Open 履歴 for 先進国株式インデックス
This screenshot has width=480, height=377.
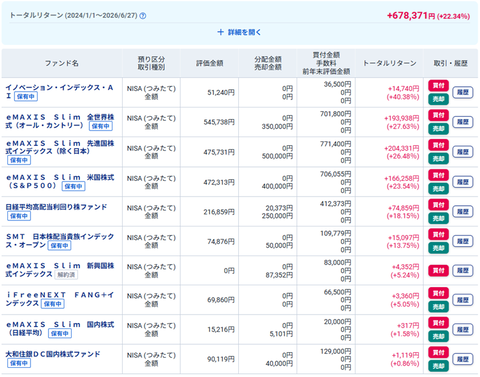coord(463,152)
